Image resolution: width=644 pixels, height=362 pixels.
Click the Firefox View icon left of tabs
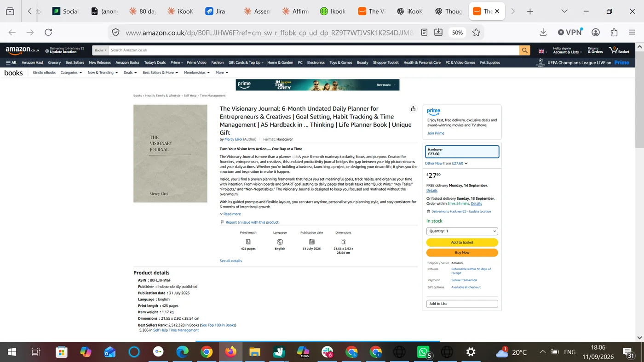(10, 11)
